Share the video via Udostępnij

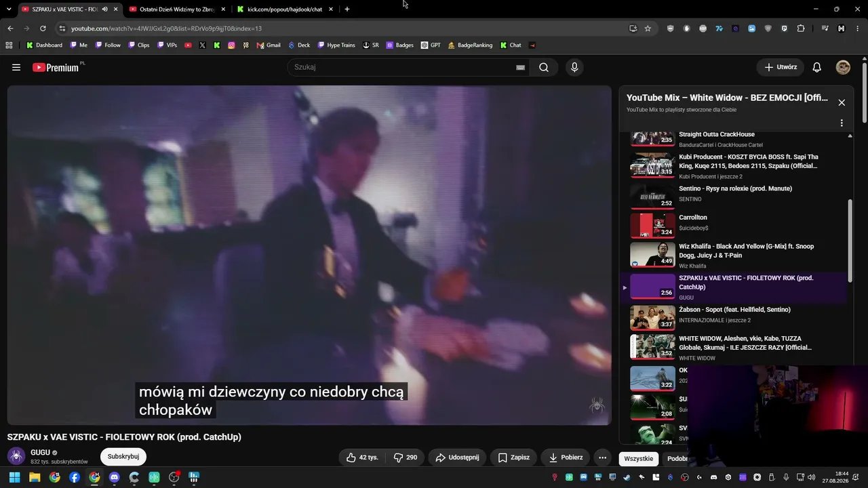click(457, 457)
